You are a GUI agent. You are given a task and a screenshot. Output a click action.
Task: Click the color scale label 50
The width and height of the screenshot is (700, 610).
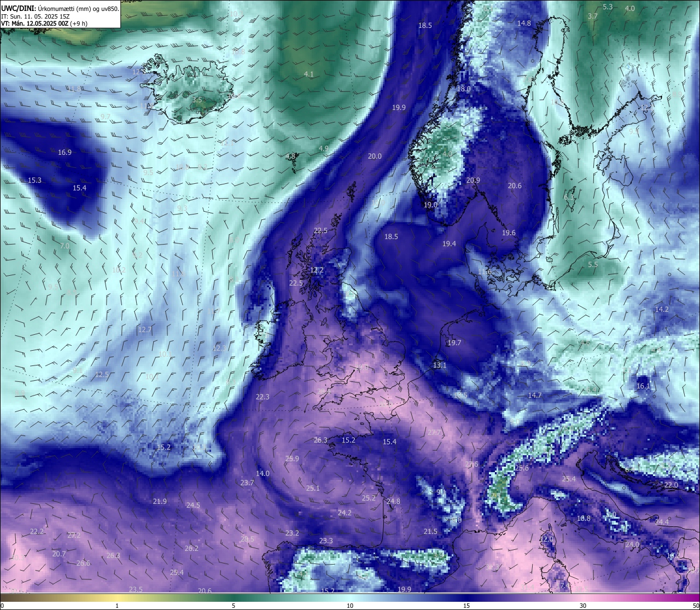695,606
